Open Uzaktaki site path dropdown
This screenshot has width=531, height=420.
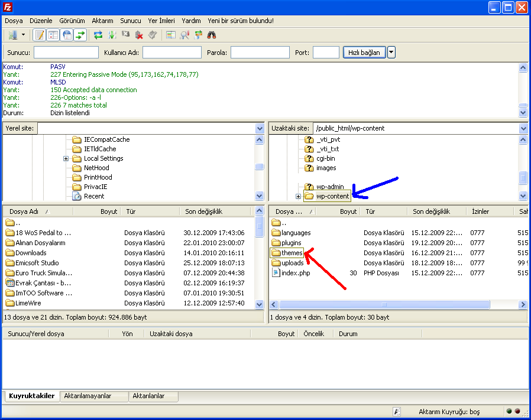coord(523,128)
